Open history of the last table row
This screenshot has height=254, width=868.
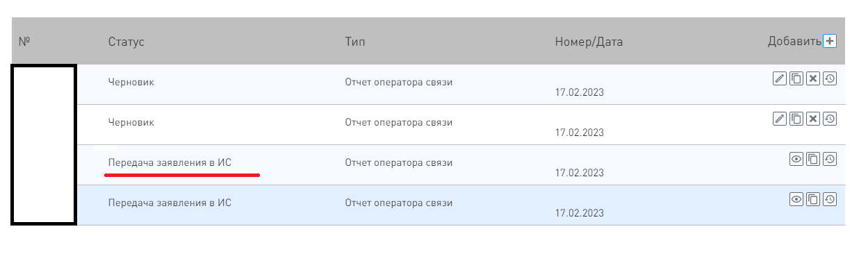point(830,199)
